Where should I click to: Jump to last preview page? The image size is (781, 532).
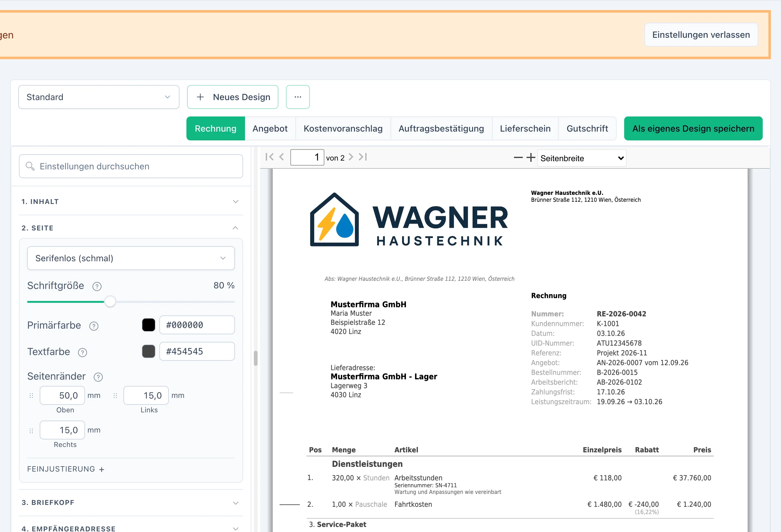[x=363, y=157]
